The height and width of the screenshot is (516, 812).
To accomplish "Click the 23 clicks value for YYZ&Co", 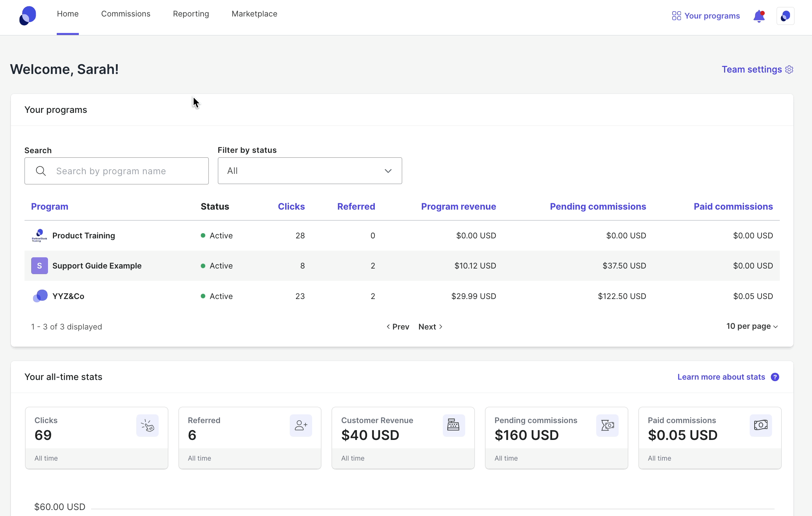I will point(300,296).
